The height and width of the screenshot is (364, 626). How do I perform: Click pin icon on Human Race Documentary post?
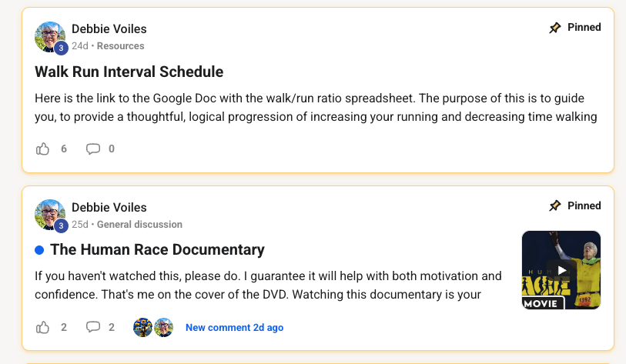pyautogui.click(x=555, y=206)
